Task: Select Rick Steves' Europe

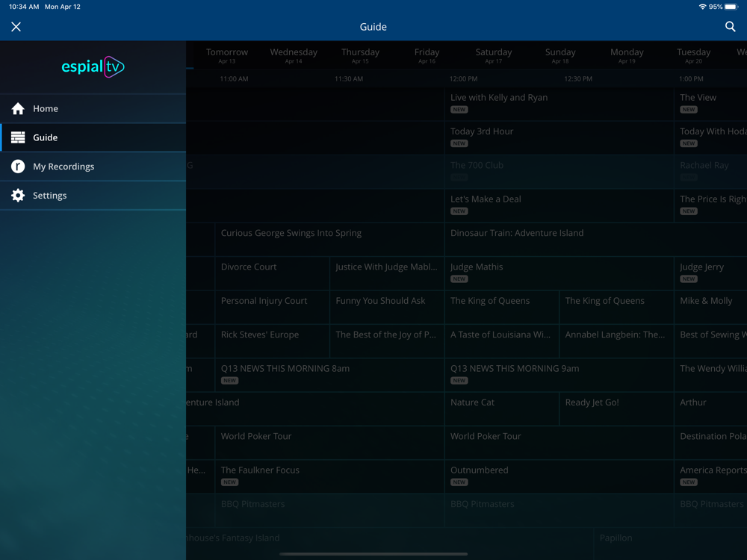Action: point(272,341)
